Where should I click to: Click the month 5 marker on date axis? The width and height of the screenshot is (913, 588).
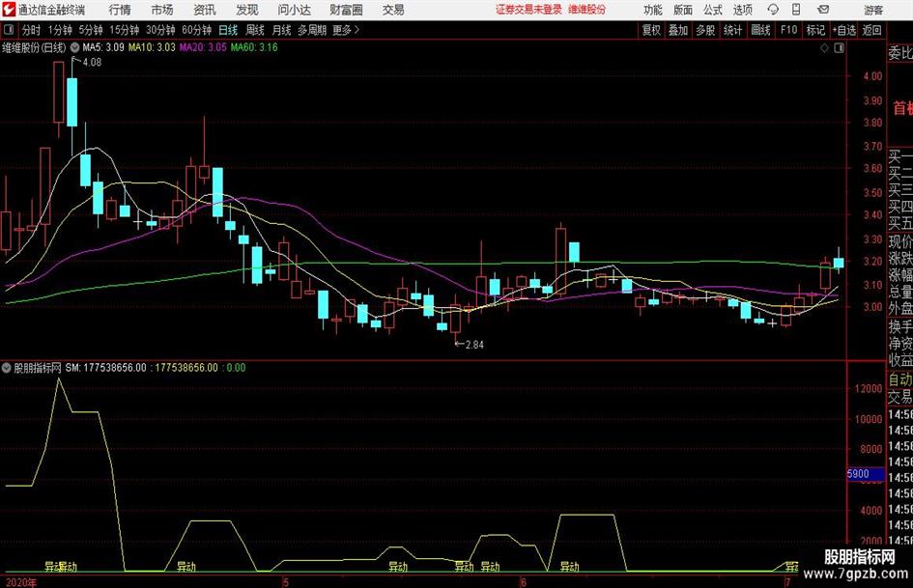[286, 582]
